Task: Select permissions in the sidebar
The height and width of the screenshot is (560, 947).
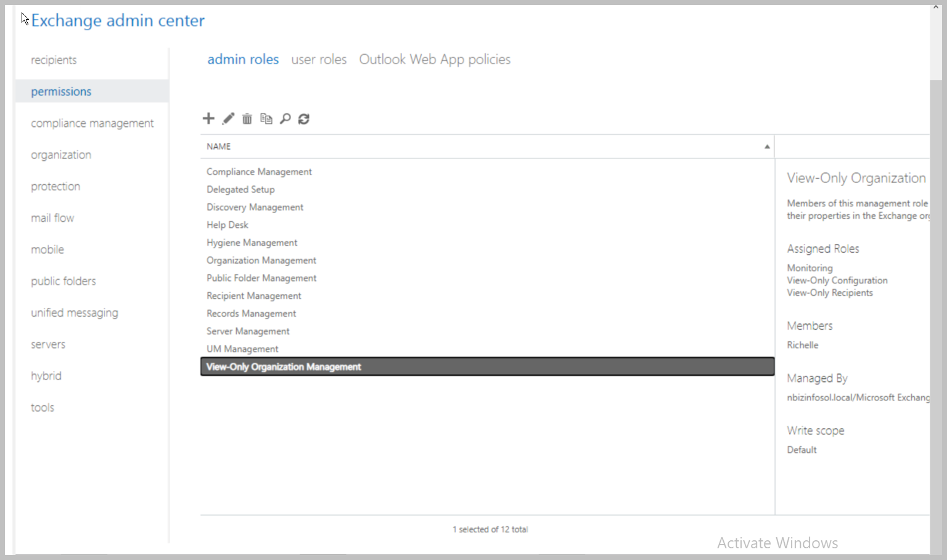Action: pos(92,91)
